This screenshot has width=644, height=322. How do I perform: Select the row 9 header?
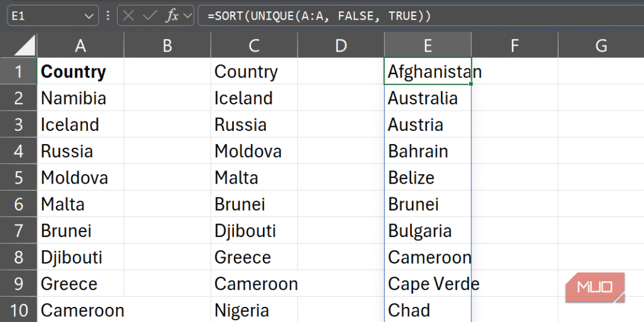coord(18,284)
